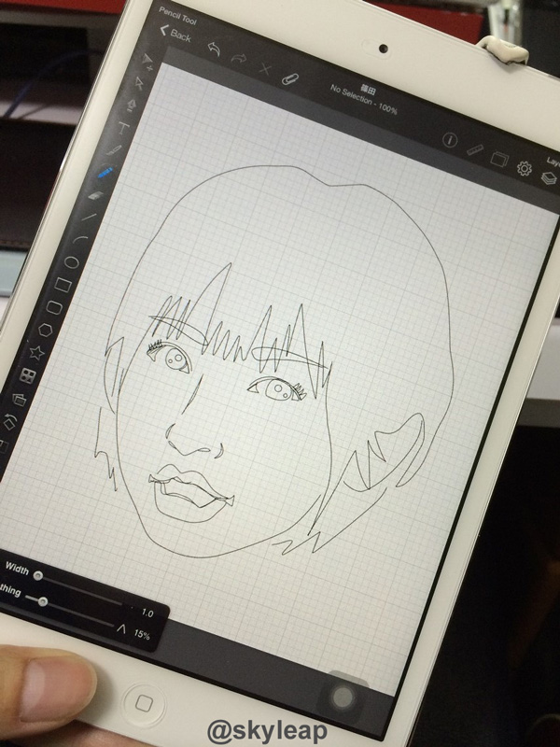Select the Brush tool
Screen dimensions: 560x747
coord(114,151)
